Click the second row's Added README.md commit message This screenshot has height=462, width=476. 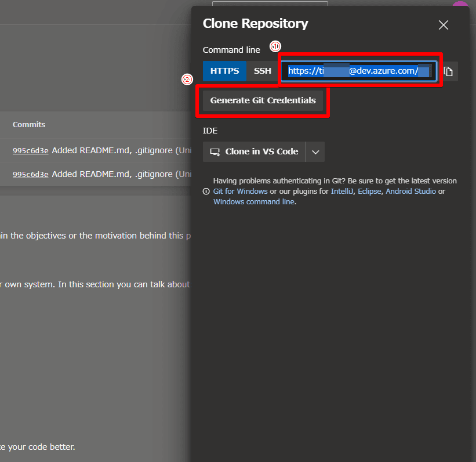pyautogui.click(x=116, y=174)
